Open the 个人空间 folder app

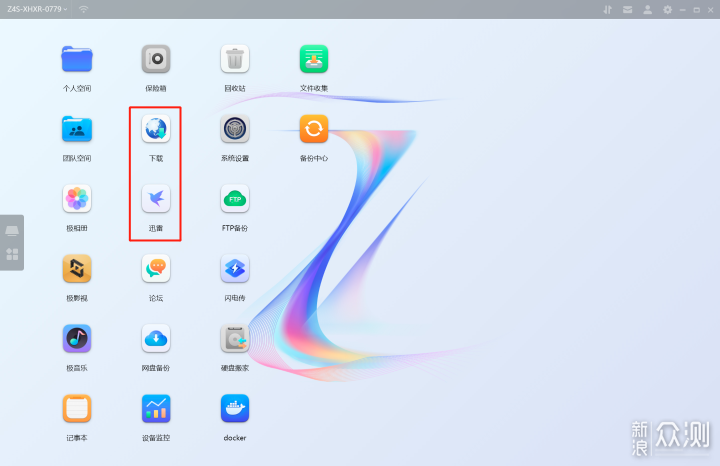(77, 59)
